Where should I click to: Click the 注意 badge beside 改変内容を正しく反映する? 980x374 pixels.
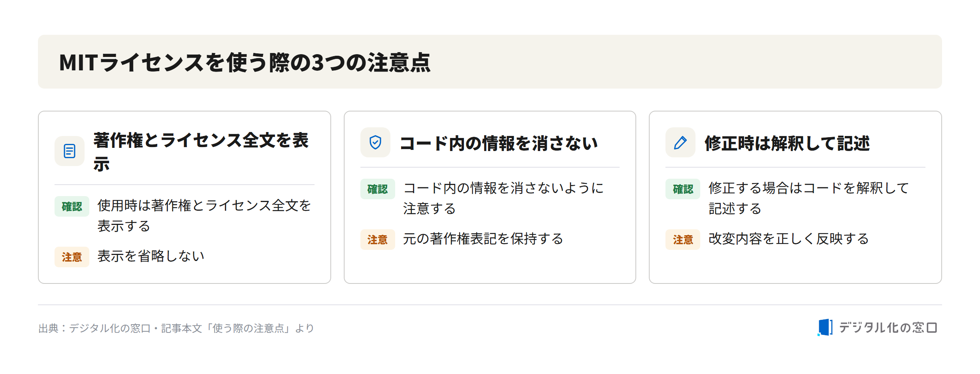coord(683,240)
